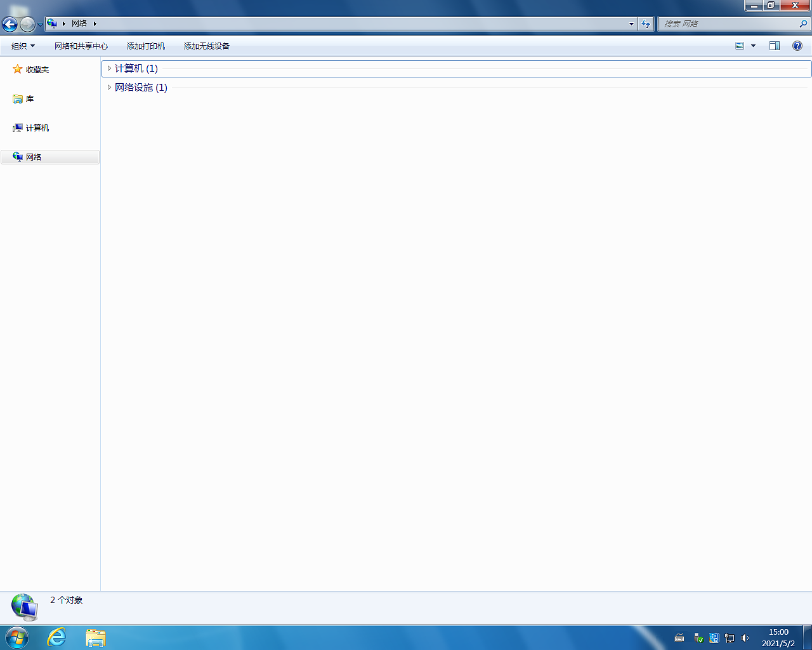Viewport: 812px width, 650px height.
Task: Click the preview pane icon on toolbar
Action: point(774,46)
